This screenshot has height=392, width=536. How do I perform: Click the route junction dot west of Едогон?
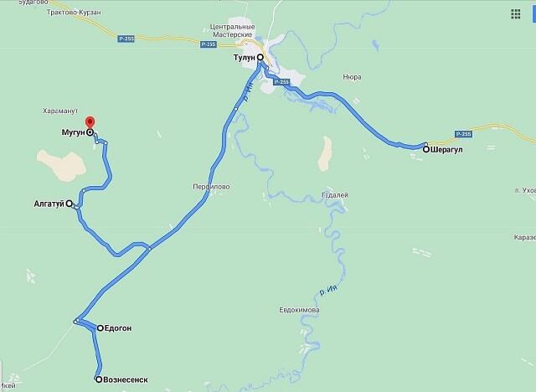coord(76,322)
